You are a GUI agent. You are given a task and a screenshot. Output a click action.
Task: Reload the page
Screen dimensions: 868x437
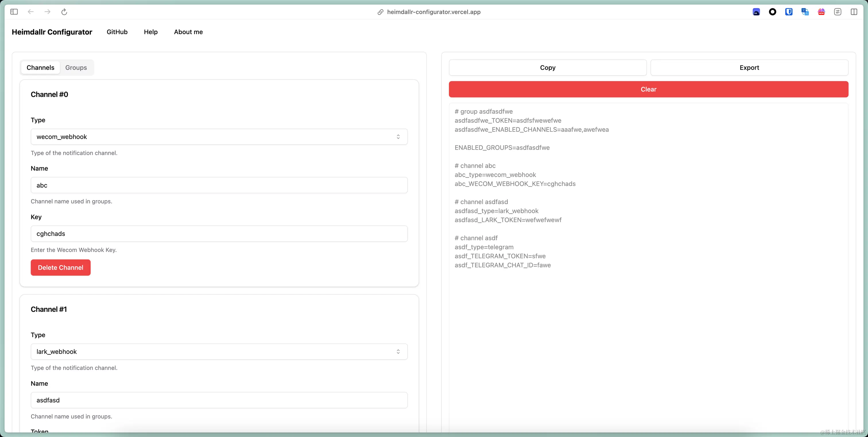pos(64,12)
